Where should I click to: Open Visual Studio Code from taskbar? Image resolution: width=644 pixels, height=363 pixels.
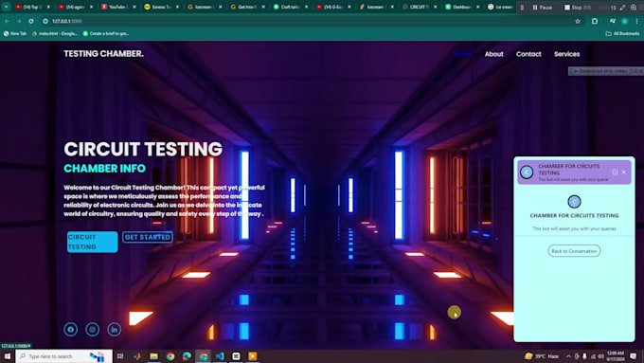click(220, 356)
